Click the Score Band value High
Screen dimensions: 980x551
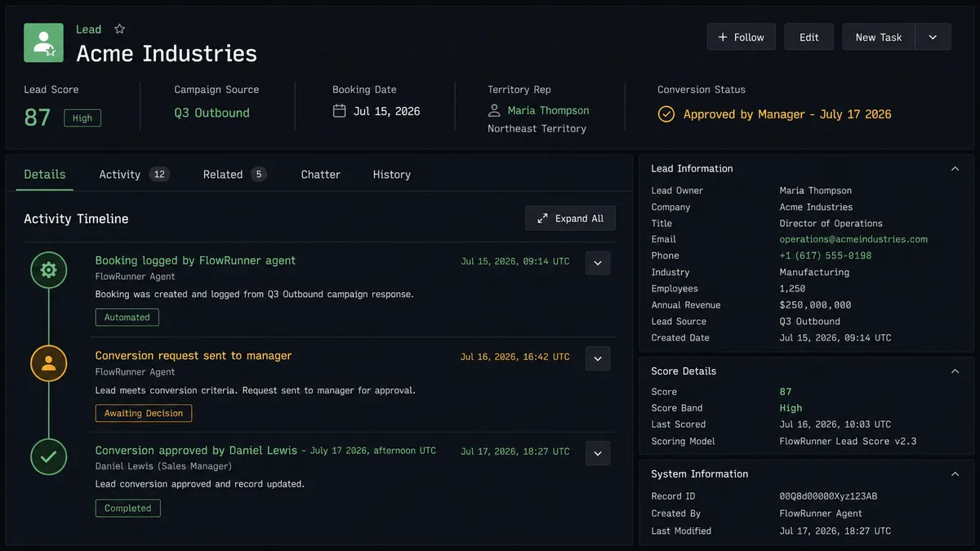(x=791, y=408)
